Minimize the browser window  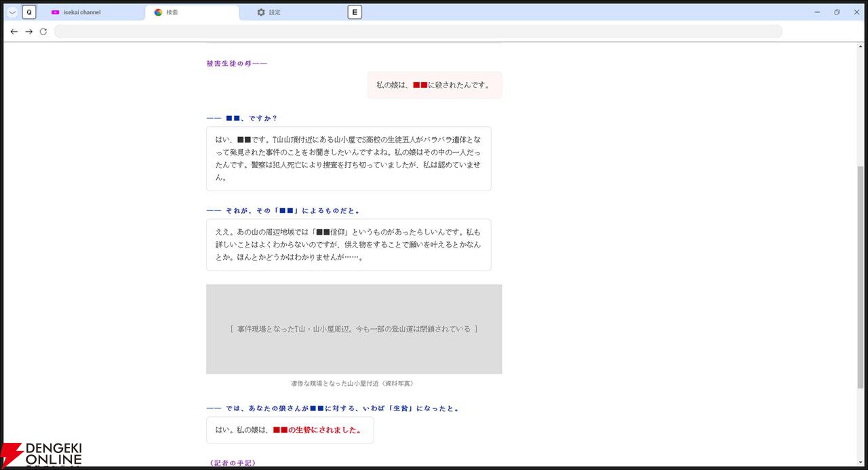click(817, 12)
